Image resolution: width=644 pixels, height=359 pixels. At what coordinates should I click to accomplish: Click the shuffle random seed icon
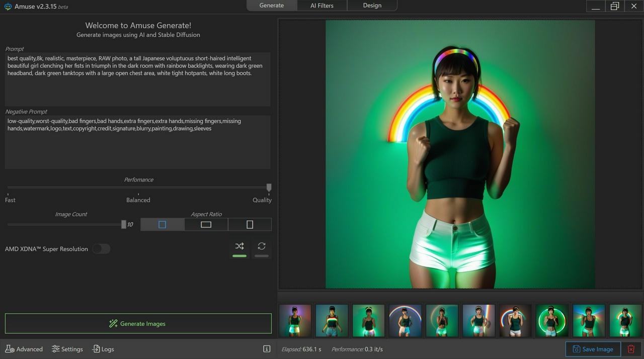coord(239,246)
